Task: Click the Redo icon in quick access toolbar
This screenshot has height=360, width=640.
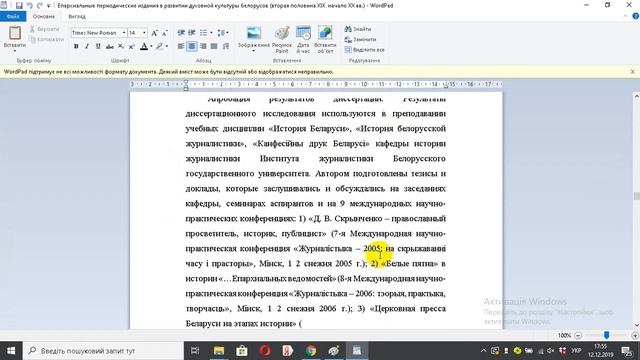Action: [40, 5]
